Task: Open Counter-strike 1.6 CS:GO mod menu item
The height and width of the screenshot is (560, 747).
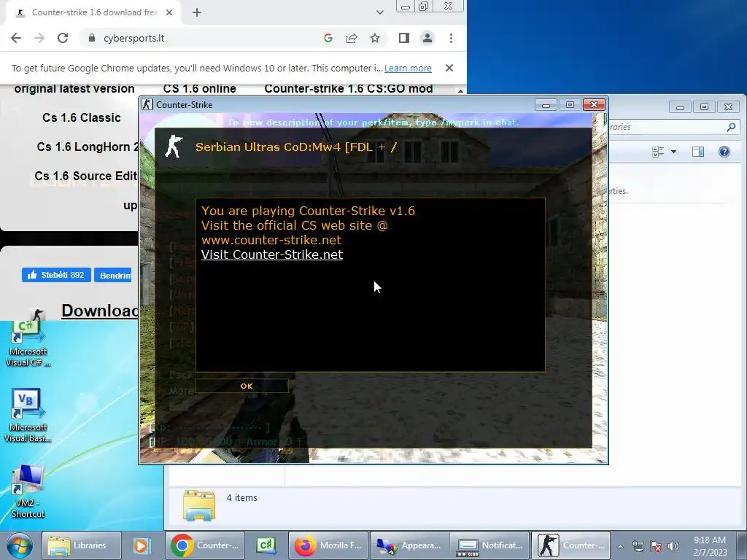Action: pyautogui.click(x=349, y=88)
